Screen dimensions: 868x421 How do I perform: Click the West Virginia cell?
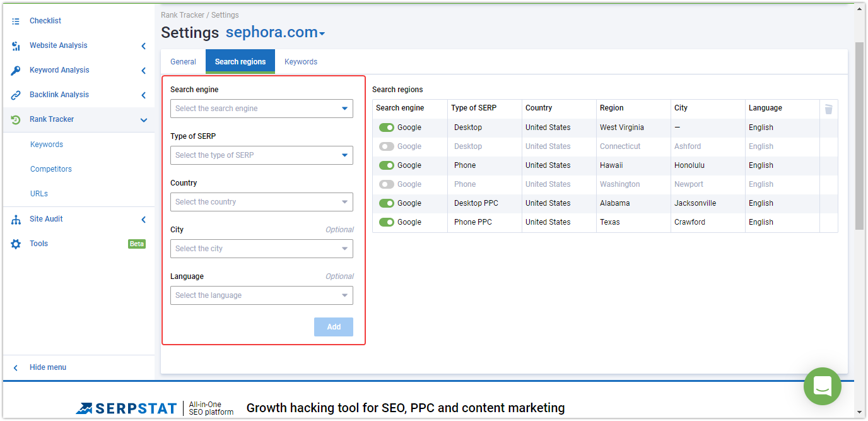point(622,127)
